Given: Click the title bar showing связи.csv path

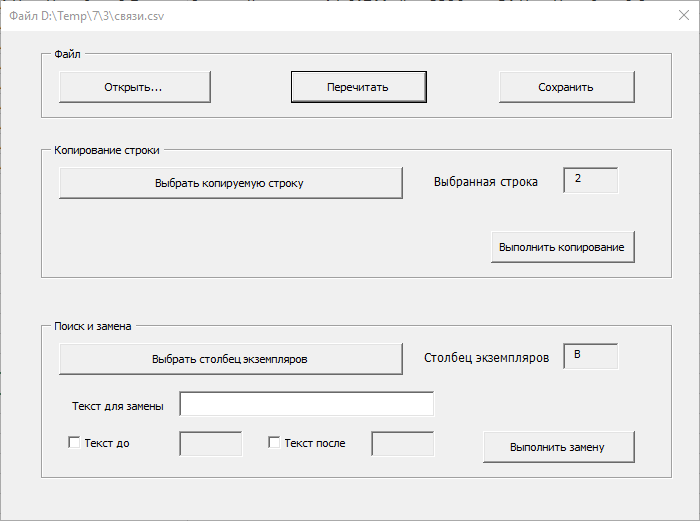Looking at the screenshot, I should (87, 16).
